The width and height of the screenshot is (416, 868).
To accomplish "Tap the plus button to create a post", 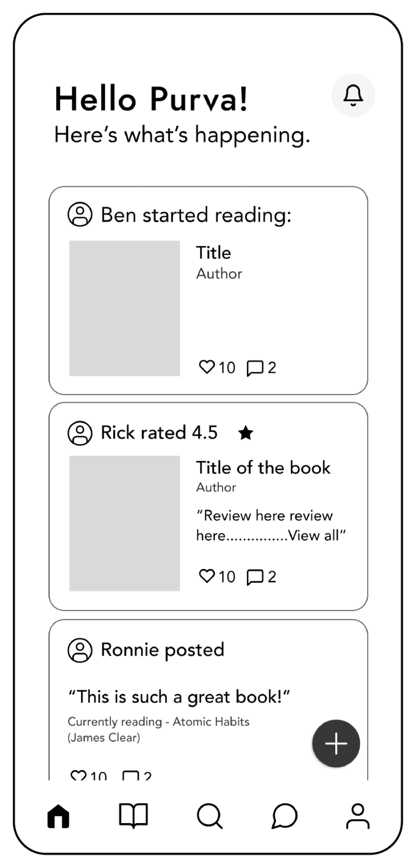I will 336,743.
